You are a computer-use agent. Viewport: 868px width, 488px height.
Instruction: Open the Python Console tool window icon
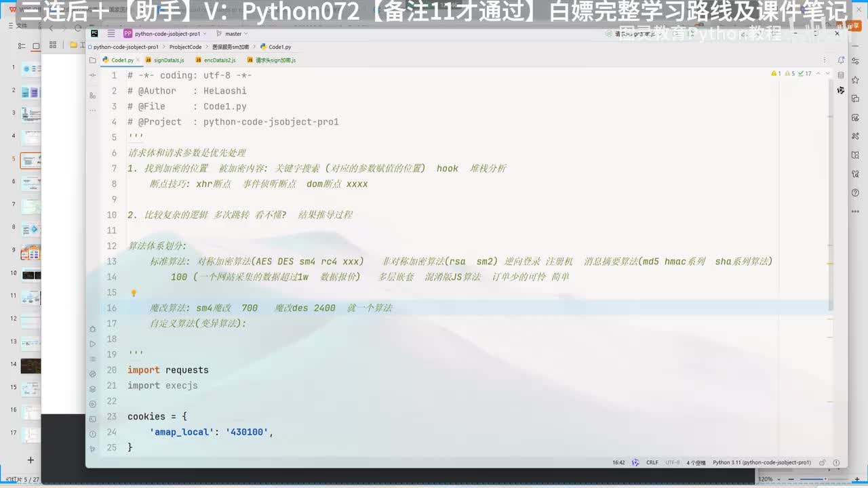click(93, 374)
